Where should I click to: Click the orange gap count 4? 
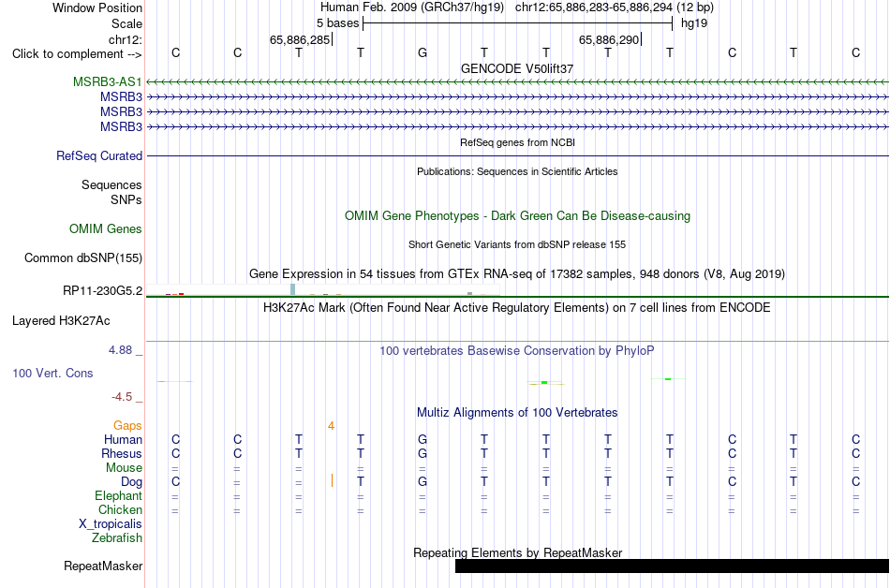[x=331, y=426]
